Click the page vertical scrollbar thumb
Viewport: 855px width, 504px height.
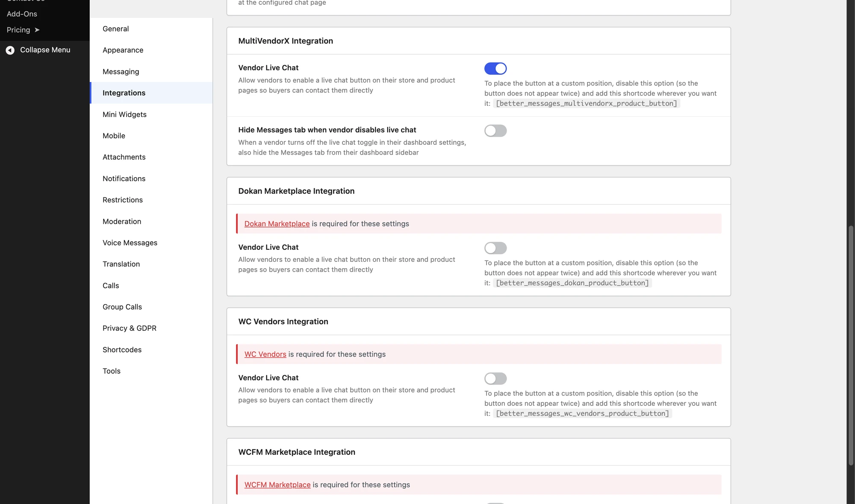click(851, 345)
